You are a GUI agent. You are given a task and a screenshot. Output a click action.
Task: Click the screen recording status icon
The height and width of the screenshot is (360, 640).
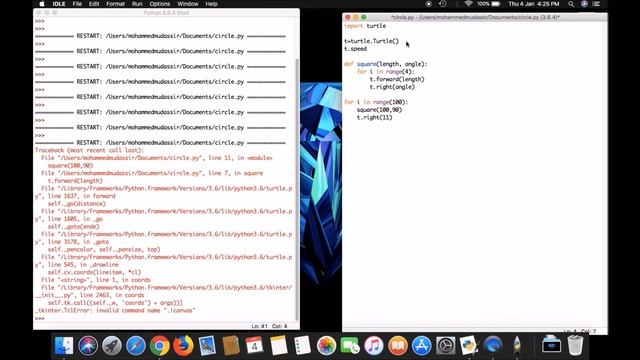click(428, 4)
